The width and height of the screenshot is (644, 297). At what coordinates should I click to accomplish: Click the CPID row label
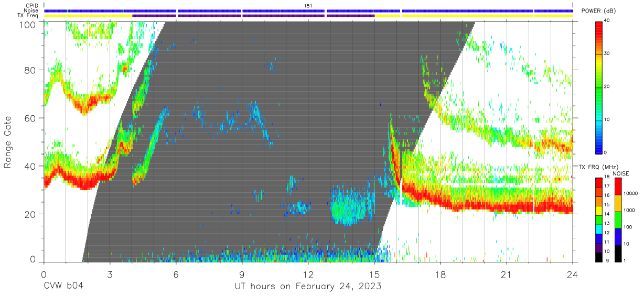tap(32, 5)
